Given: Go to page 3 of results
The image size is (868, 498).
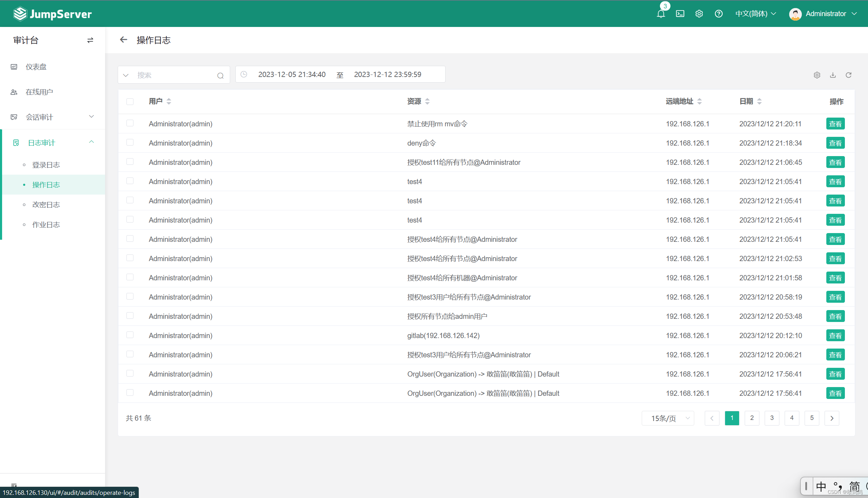Looking at the screenshot, I should tap(772, 418).
